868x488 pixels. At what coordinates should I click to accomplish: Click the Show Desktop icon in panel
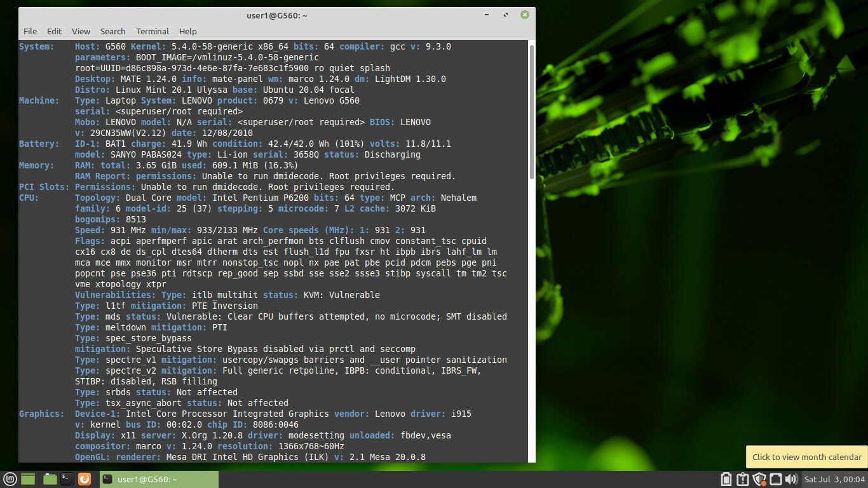coord(28,479)
